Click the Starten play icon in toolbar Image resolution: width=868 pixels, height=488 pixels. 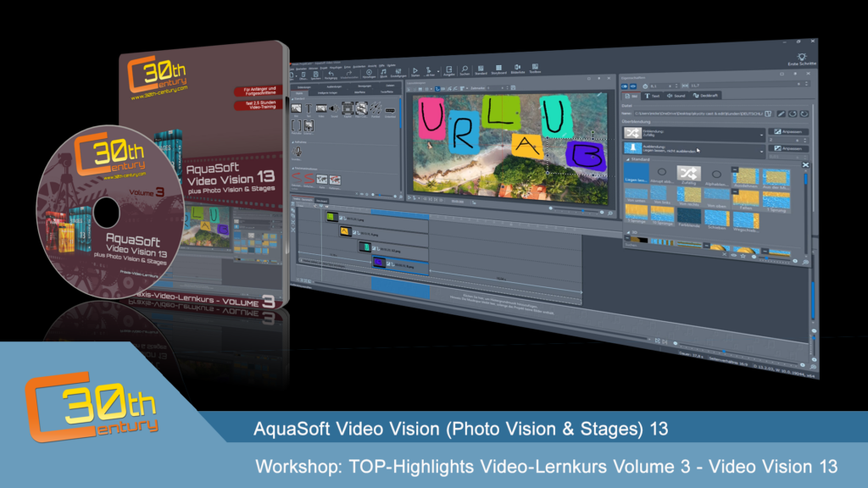415,70
